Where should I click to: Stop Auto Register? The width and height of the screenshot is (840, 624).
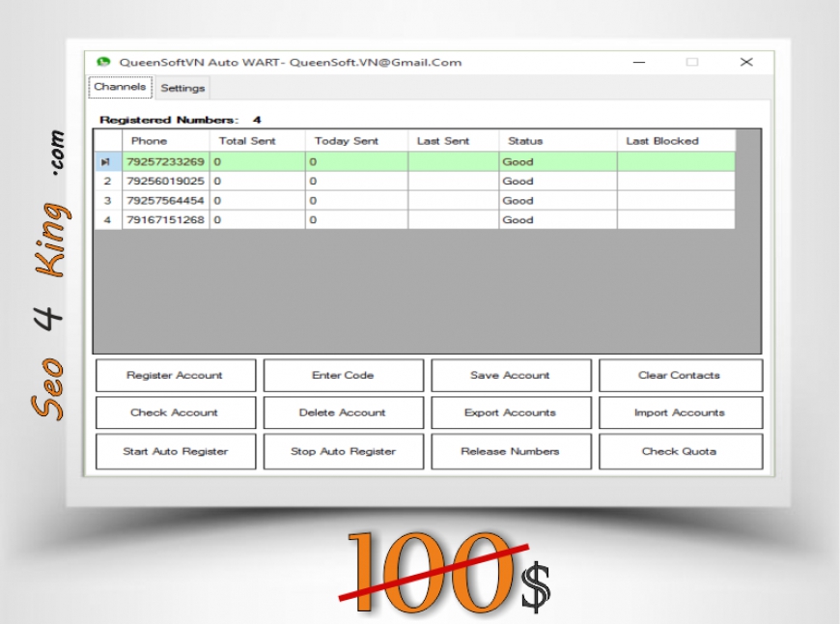(x=344, y=451)
